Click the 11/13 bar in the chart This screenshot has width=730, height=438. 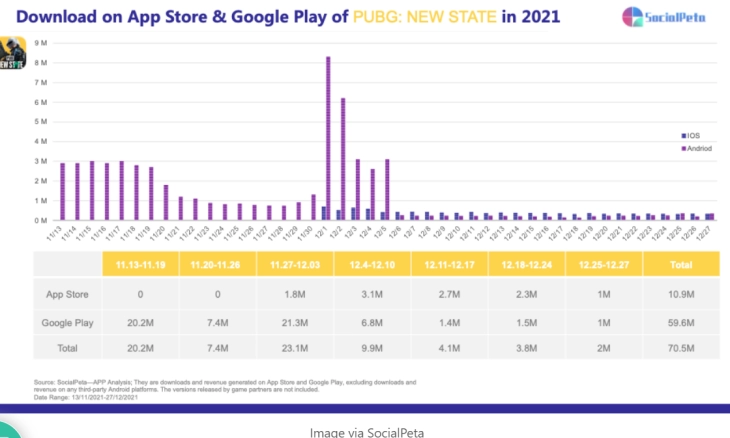[x=62, y=191]
